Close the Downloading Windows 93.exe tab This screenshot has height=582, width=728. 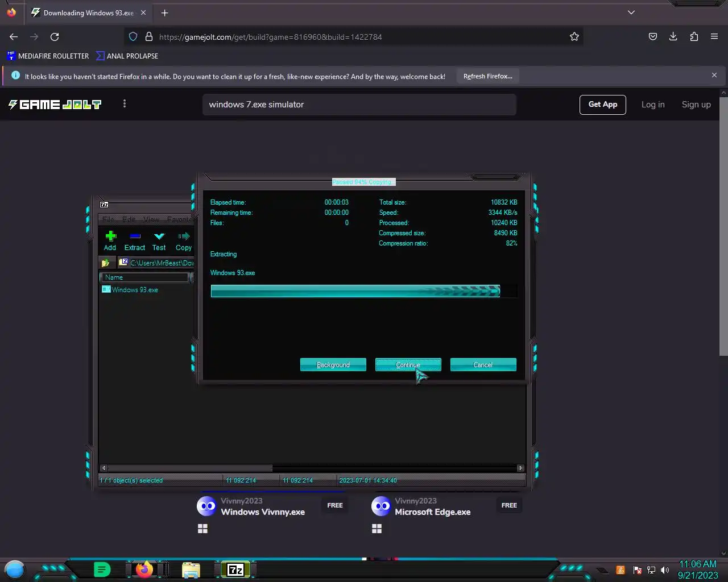click(143, 13)
